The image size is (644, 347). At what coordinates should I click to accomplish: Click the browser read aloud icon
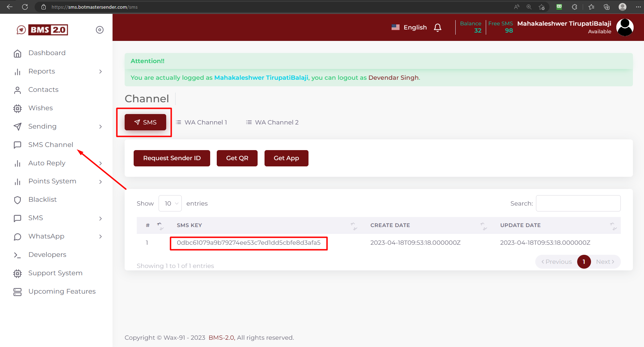click(x=517, y=7)
